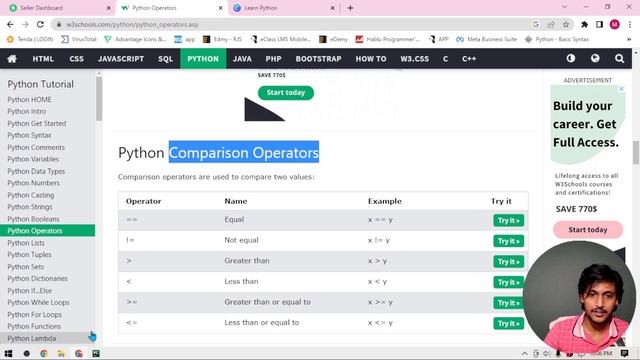640x360 pixels.
Task: Close the advertisement with the X icon
Action: pos(621,89)
